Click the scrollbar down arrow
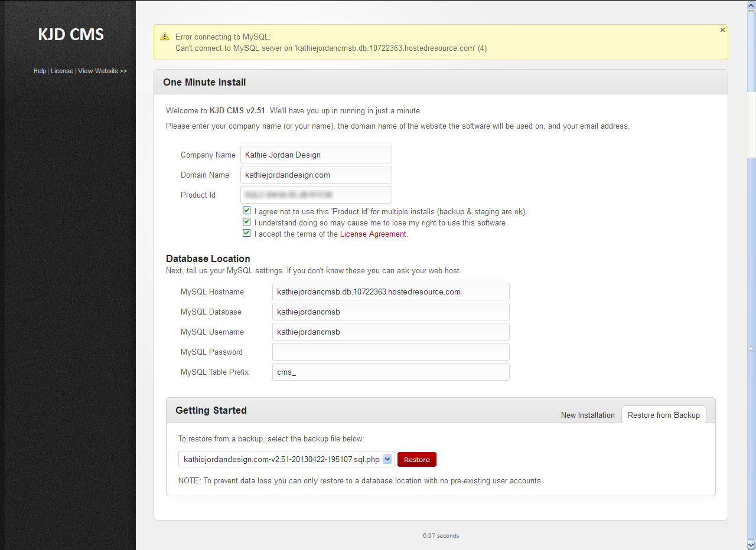Viewport: 756px width, 550px height. click(x=751, y=544)
